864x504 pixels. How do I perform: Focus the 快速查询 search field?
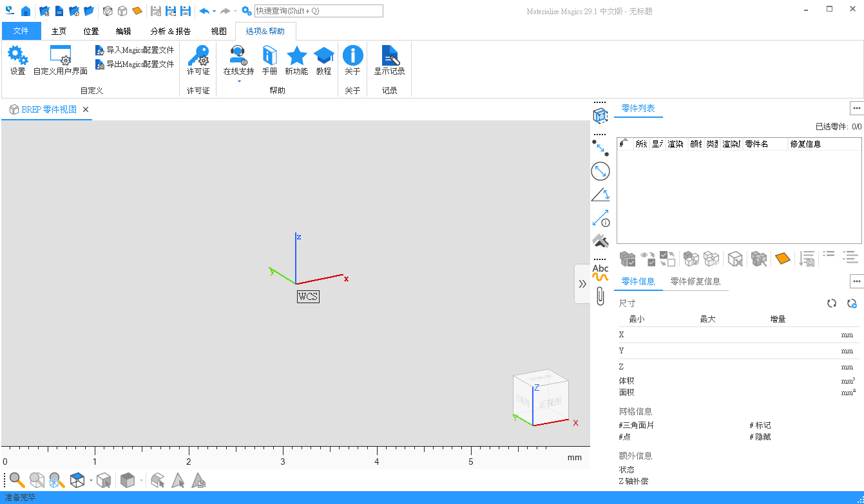pos(319,11)
